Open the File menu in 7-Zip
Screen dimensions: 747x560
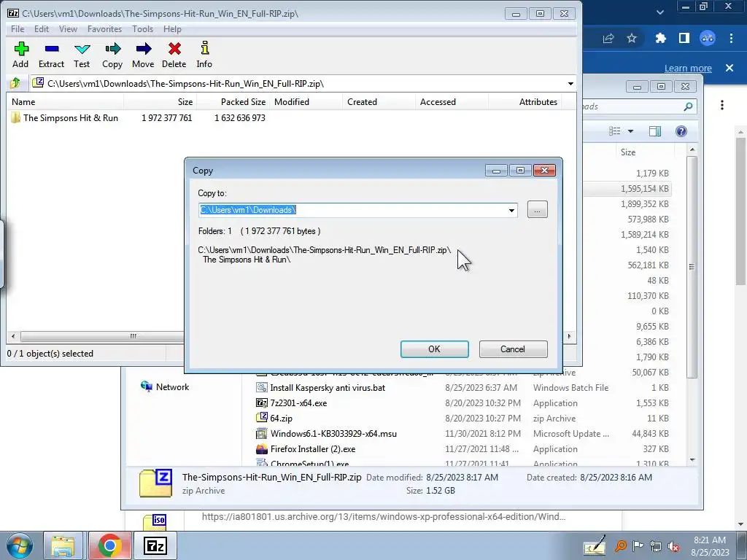pyautogui.click(x=18, y=29)
